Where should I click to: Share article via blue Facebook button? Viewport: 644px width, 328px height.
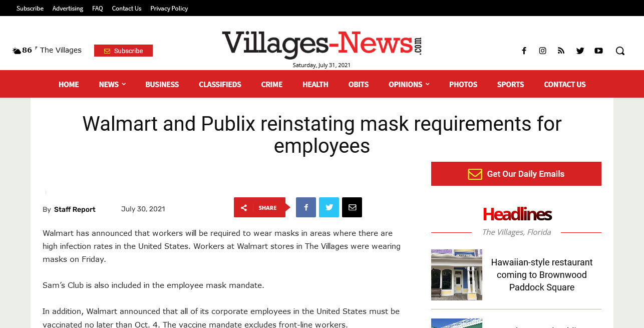pyautogui.click(x=306, y=207)
